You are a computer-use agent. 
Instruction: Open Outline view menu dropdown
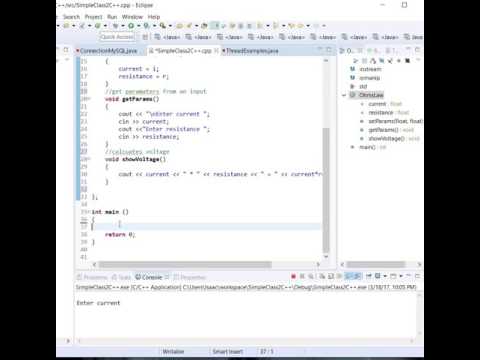click(418, 60)
